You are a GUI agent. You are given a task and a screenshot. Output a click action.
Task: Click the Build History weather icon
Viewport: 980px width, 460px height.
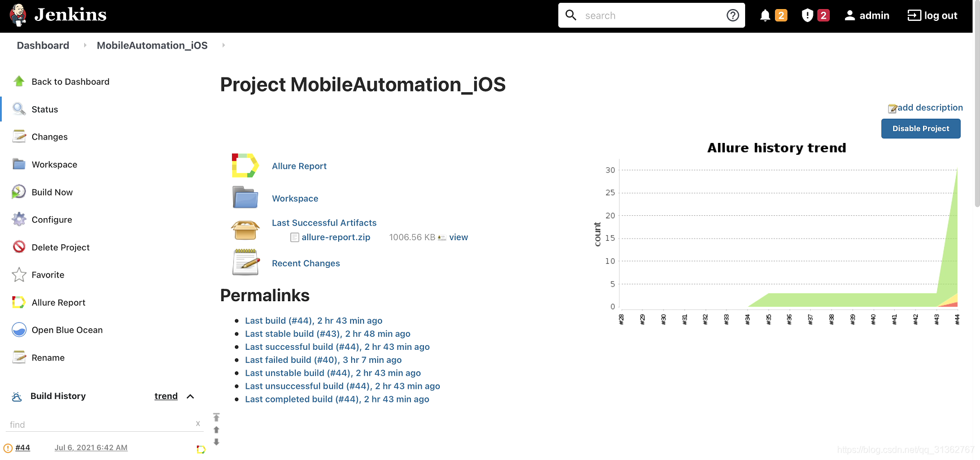(x=17, y=397)
